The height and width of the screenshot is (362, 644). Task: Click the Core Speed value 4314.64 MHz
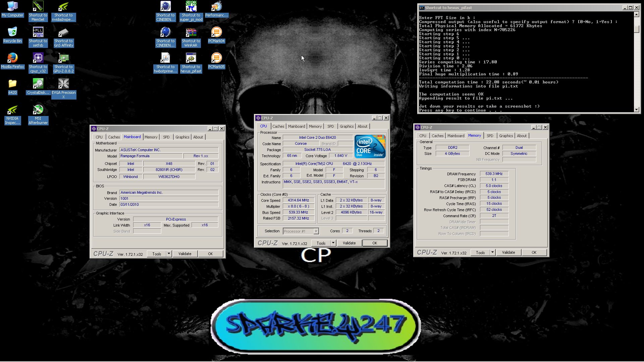coord(299,200)
